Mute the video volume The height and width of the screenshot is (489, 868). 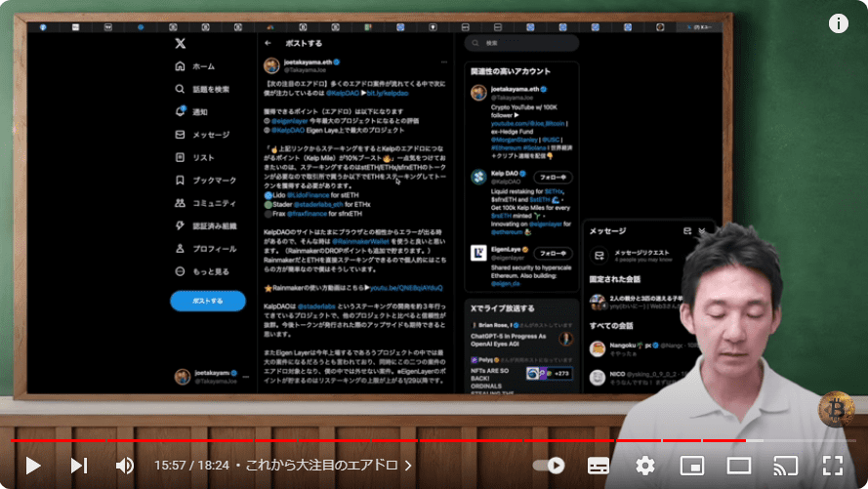point(125,466)
